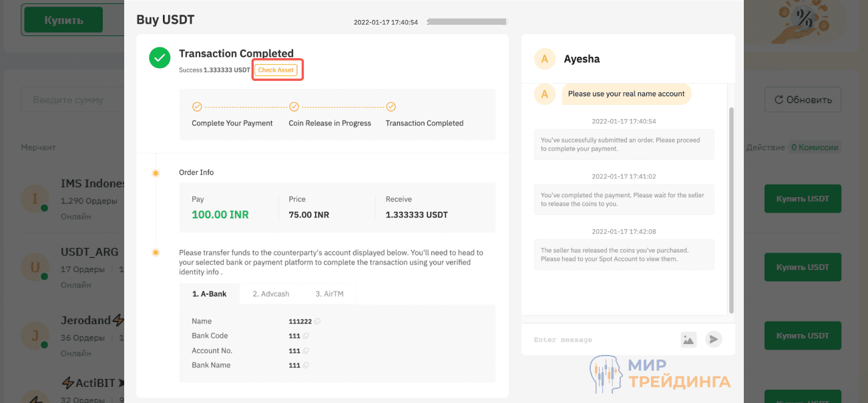Switch to the Advcash payment tab
The height and width of the screenshot is (403, 868).
tap(270, 293)
